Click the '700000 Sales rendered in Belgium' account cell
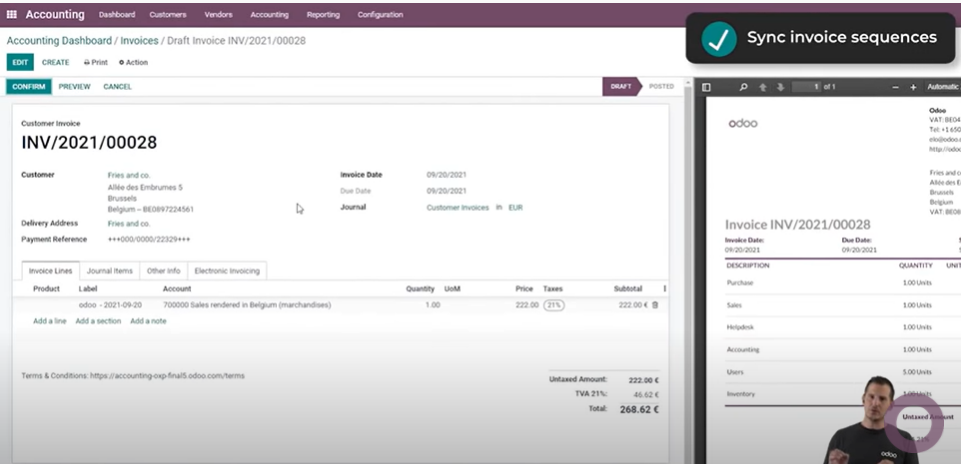Screen dimensions: 961x464 (x=247, y=305)
